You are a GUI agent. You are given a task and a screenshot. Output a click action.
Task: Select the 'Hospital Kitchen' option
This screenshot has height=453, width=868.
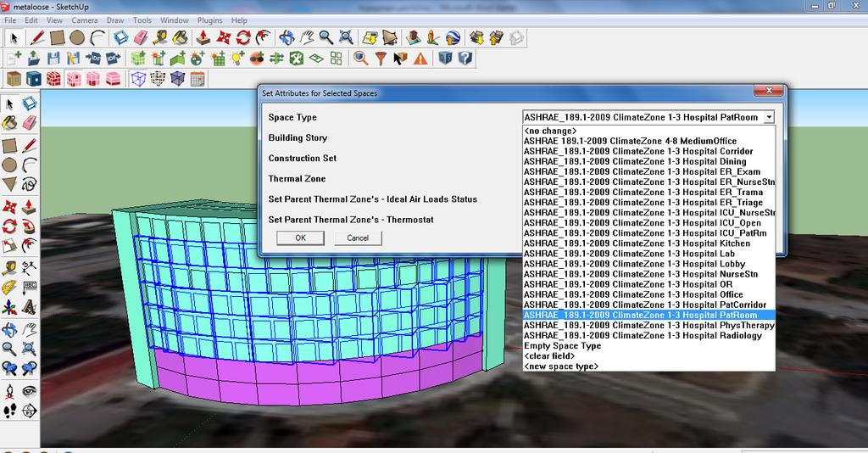click(x=648, y=243)
